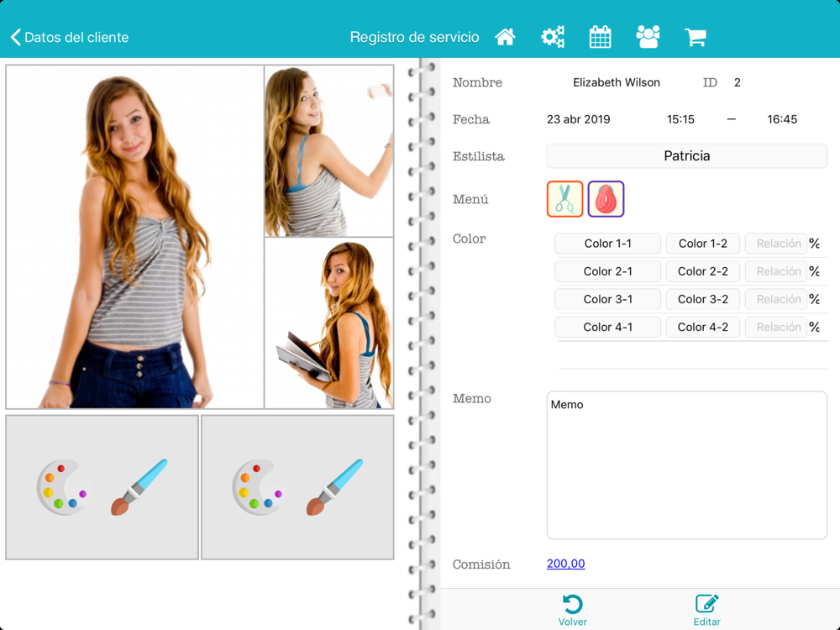
Task: Open the photo of client holding a book
Action: click(x=329, y=323)
